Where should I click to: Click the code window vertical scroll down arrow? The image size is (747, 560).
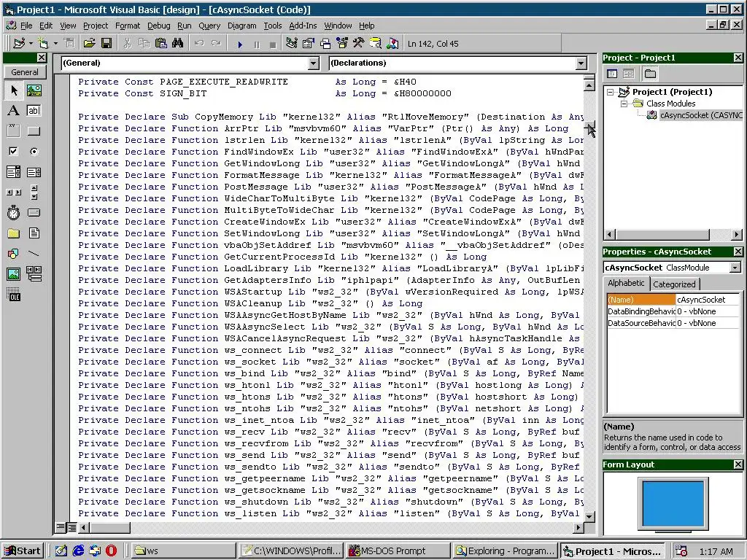(x=589, y=516)
